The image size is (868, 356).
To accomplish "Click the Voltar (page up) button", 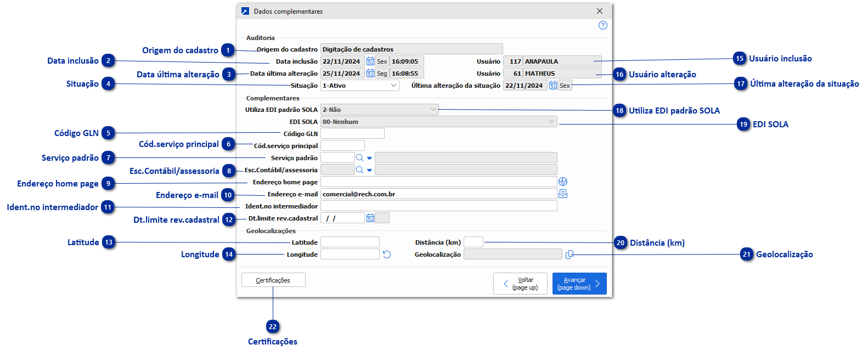I will click(x=520, y=284).
